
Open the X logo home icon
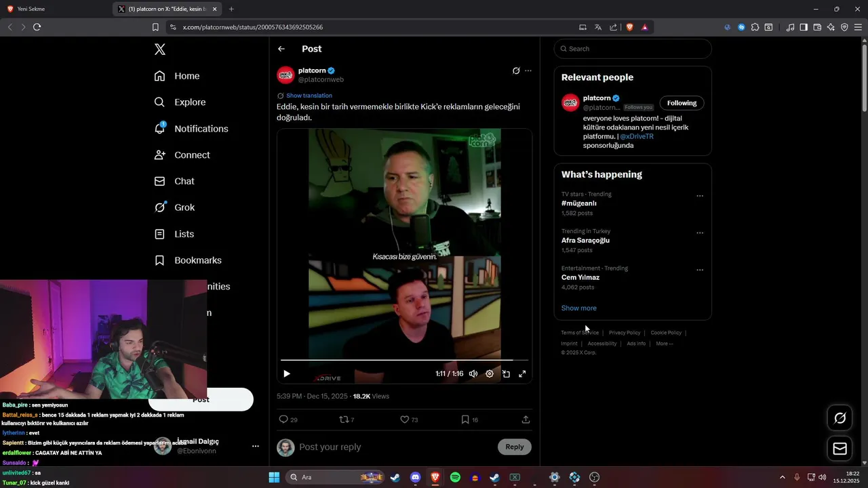tap(160, 49)
